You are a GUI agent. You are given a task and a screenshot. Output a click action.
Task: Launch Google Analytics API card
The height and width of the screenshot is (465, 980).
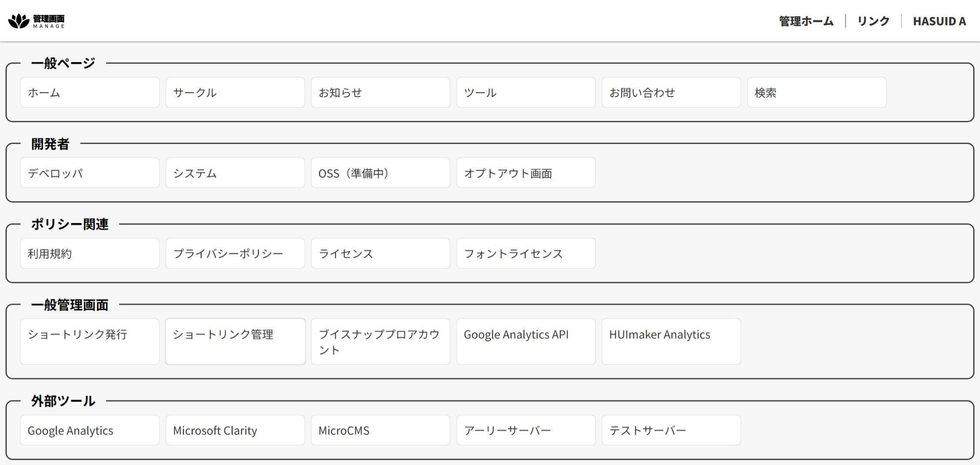(525, 342)
